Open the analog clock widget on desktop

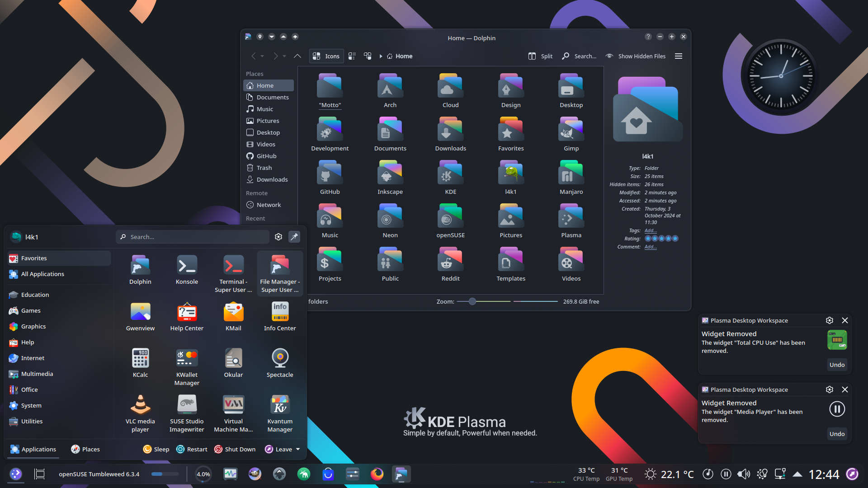point(781,76)
